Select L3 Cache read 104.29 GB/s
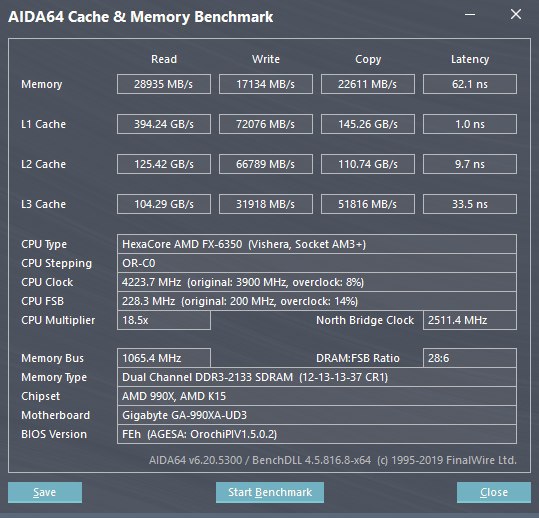 pyautogui.click(x=164, y=204)
